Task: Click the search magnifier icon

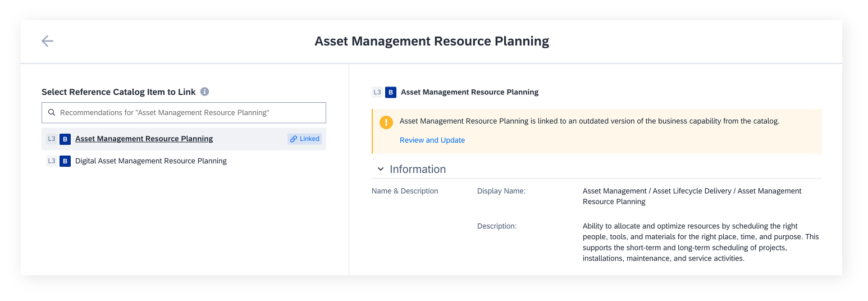Action: [52, 112]
